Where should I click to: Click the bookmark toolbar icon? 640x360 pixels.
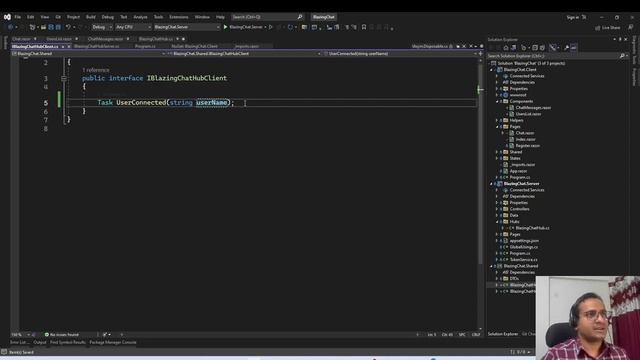tap(364, 27)
